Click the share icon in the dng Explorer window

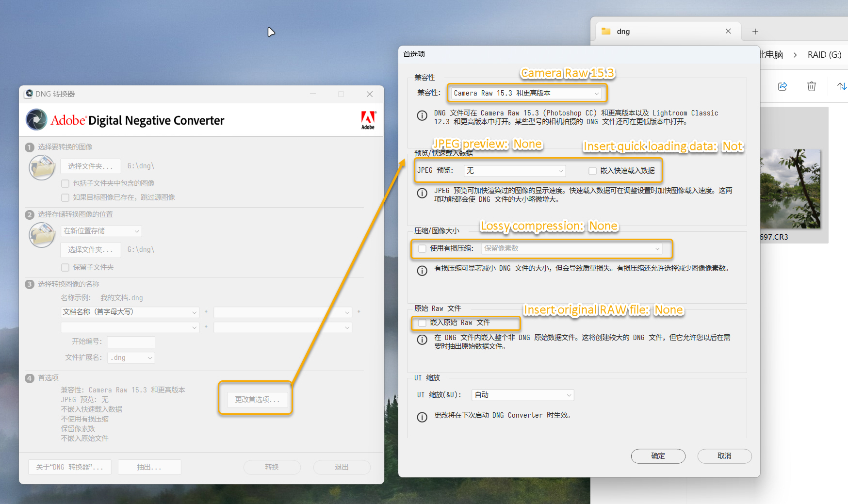(x=783, y=86)
